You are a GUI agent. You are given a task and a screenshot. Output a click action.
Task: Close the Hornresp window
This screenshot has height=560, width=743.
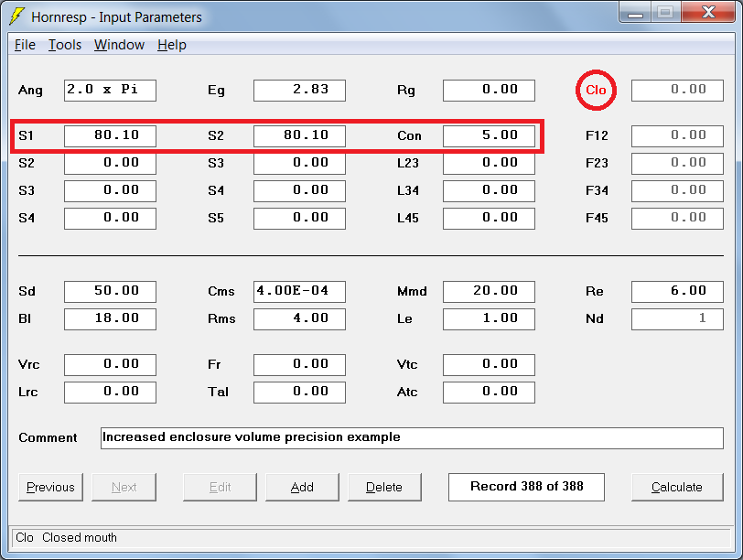pyautogui.click(x=708, y=12)
